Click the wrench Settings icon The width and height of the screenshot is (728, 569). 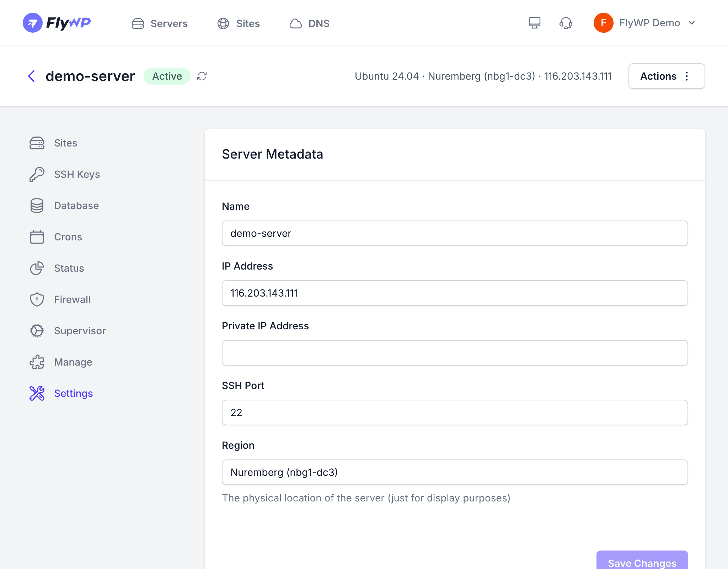point(37,393)
